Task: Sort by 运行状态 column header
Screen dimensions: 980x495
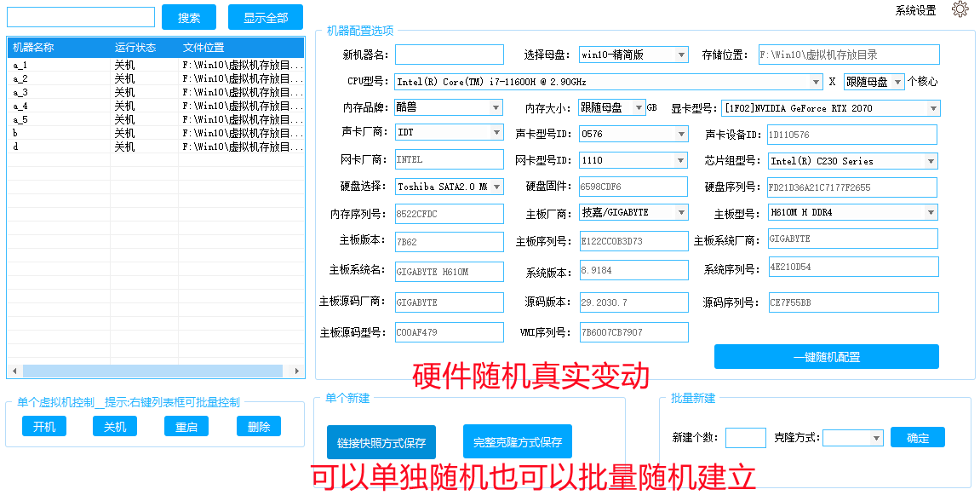Action: (135, 47)
